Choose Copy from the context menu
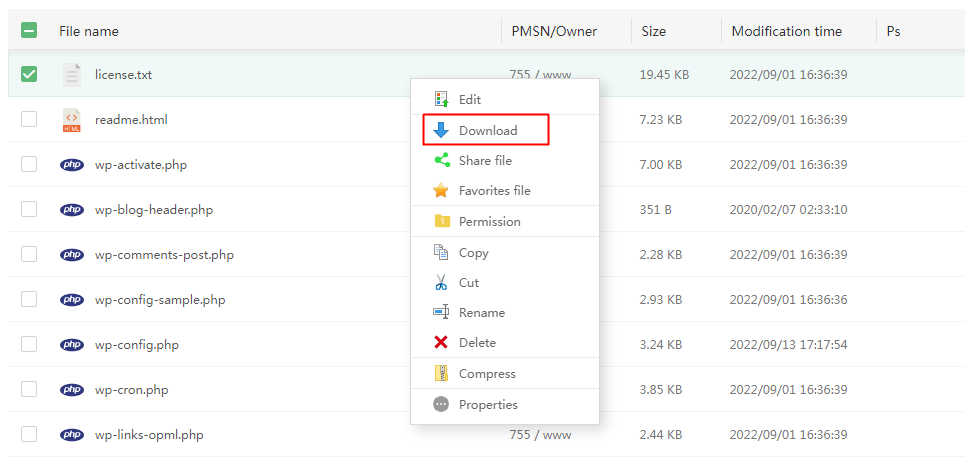Viewport: 965px width, 461px height. point(473,252)
